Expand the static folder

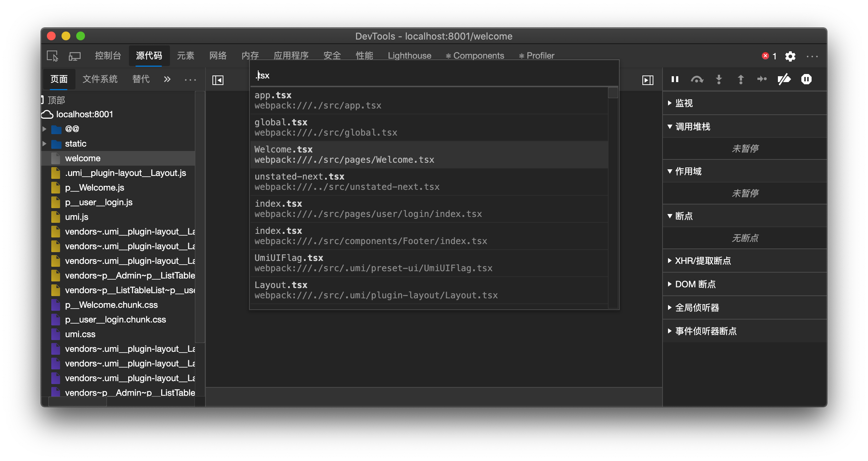click(x=44, y=144)
